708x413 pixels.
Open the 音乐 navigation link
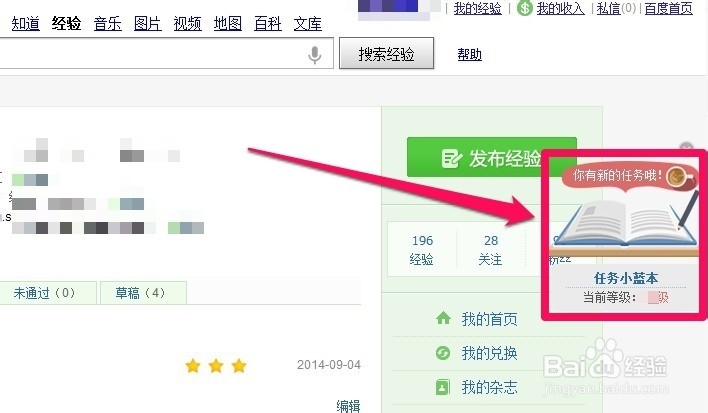click(107, 23)
